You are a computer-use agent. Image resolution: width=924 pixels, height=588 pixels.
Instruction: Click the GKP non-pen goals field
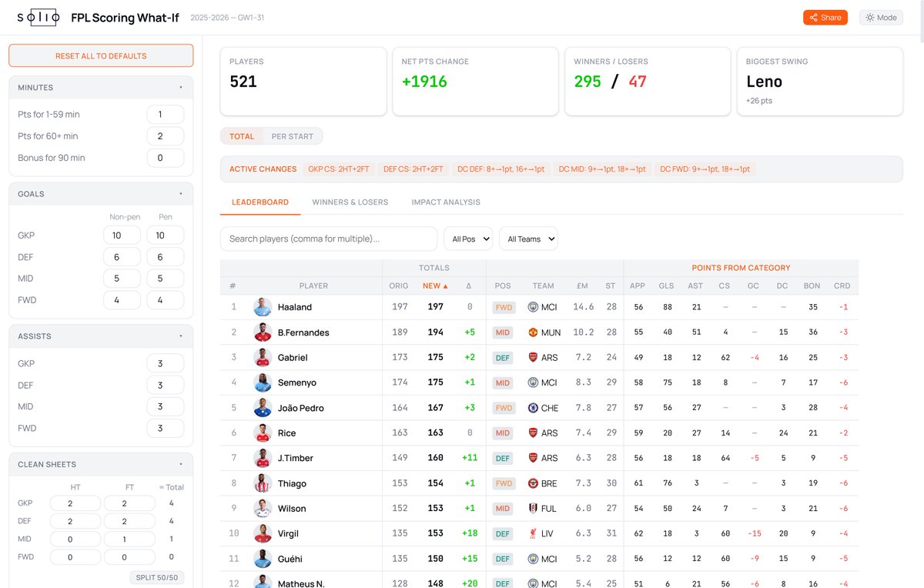tap(122, 236)
